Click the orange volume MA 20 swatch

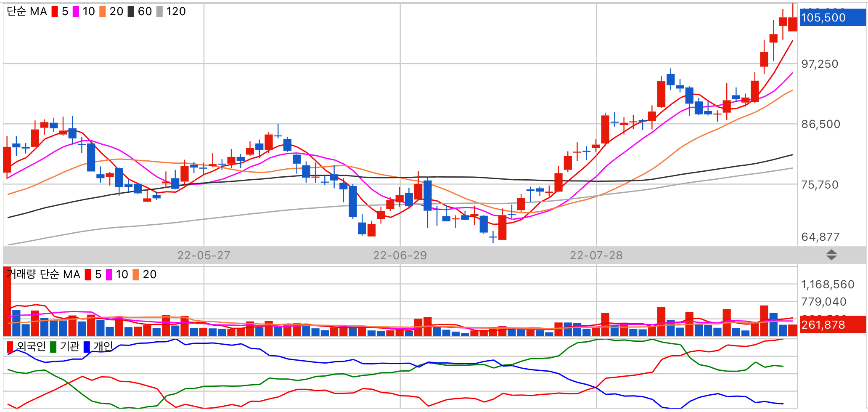[136, 275]
